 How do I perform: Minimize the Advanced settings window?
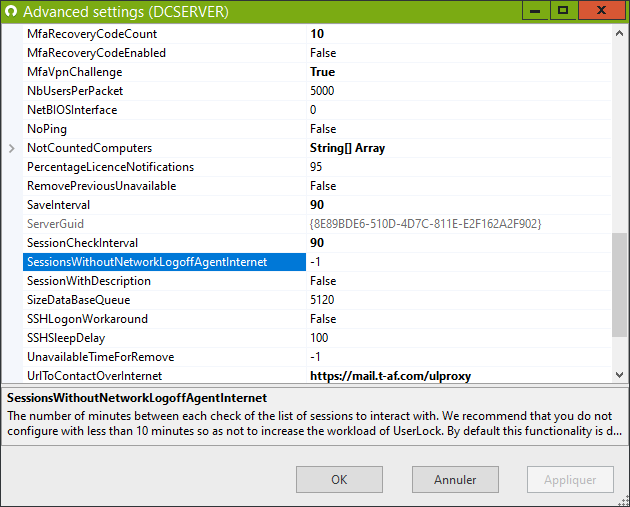(x=535, y=10)
